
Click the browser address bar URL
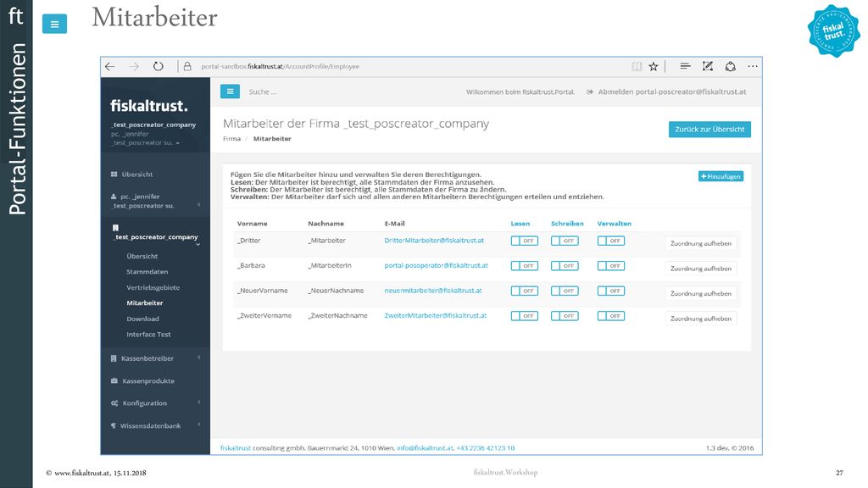click(x=280, y=66)
